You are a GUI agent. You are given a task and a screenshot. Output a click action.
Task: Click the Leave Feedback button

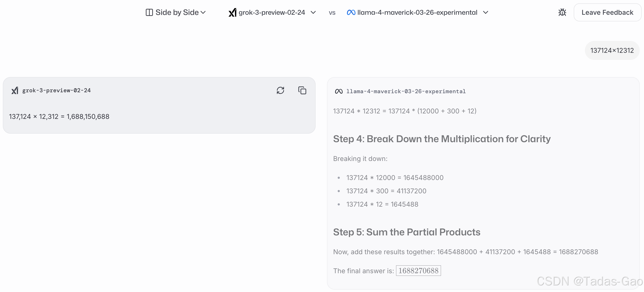(607, 12)
